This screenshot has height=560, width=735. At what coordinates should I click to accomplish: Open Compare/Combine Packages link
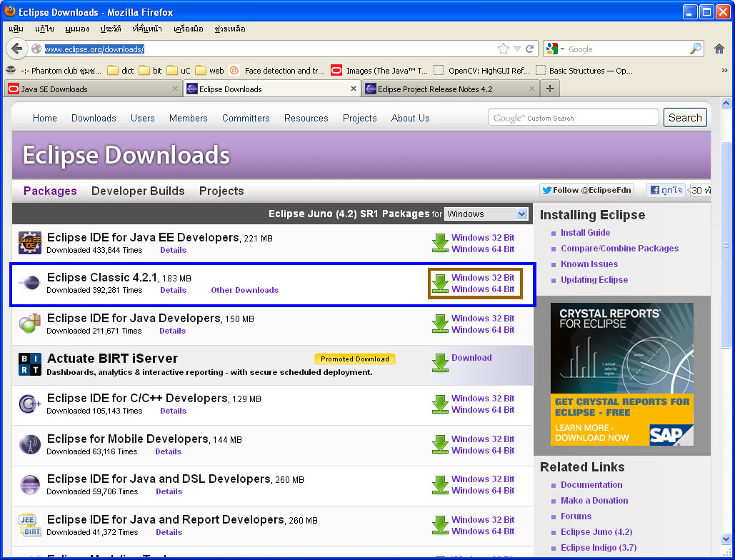[620, 249]
